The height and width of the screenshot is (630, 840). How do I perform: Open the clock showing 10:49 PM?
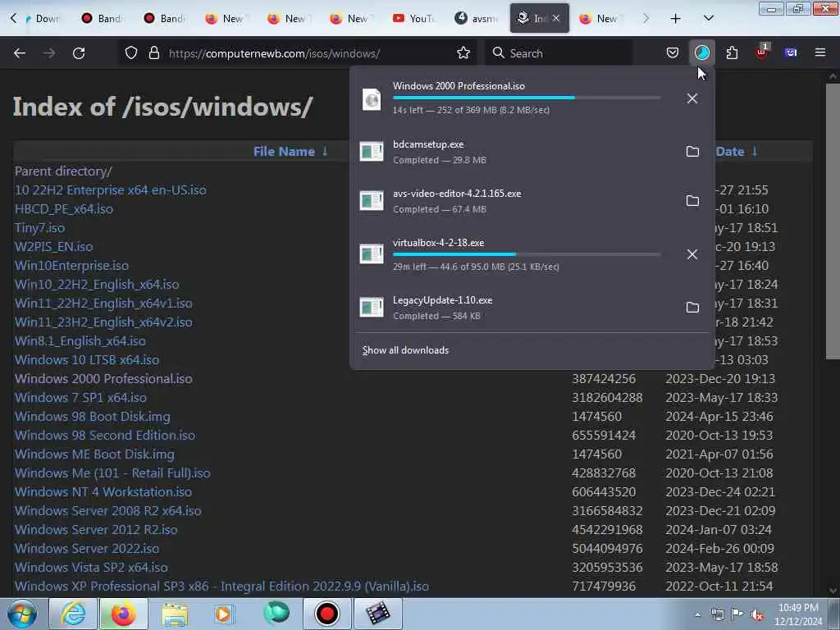(797, 614)
